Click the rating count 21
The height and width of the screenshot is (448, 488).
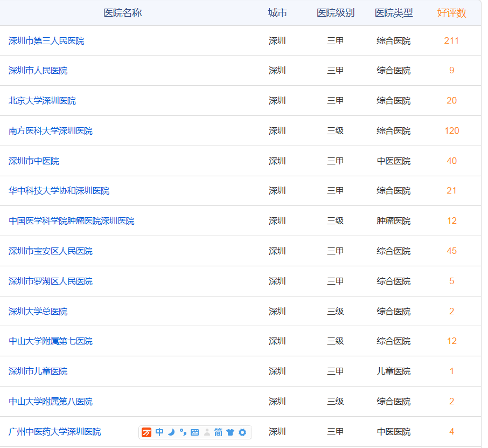[x=451, y=191]
